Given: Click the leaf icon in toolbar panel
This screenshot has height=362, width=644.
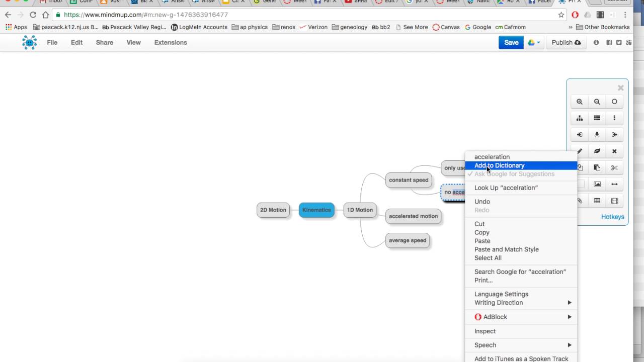Looking at the screenshot, I should [x=597, y=151].
